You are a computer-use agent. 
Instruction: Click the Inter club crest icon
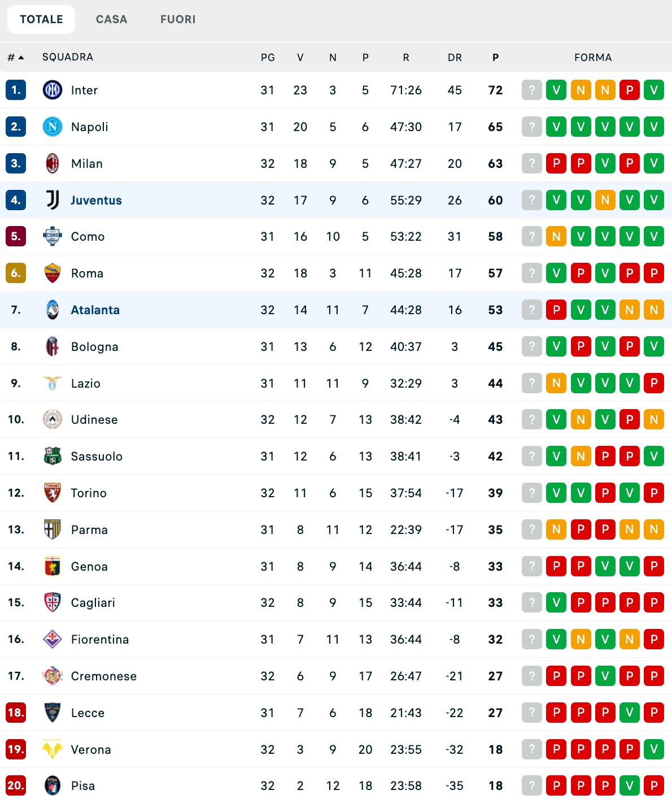coord(53,90)
